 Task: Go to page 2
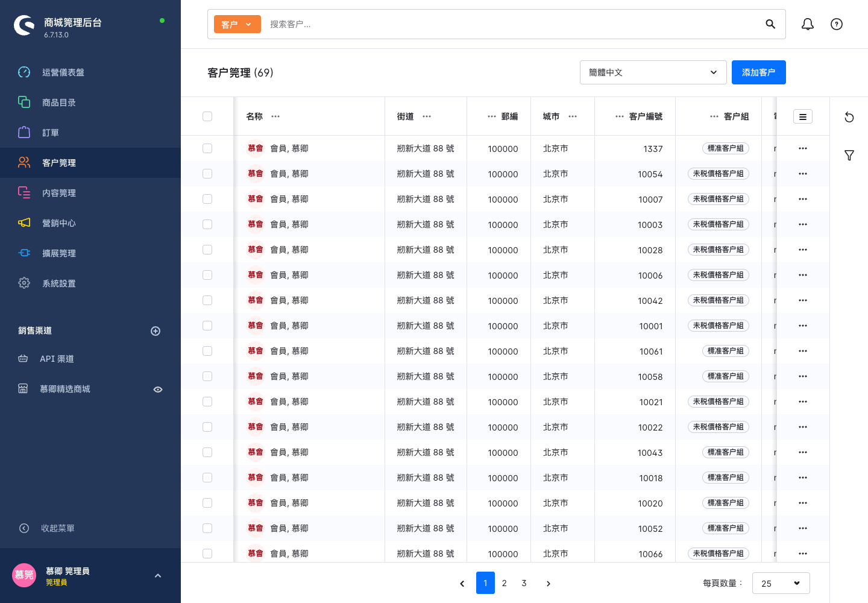click(505, 583)
